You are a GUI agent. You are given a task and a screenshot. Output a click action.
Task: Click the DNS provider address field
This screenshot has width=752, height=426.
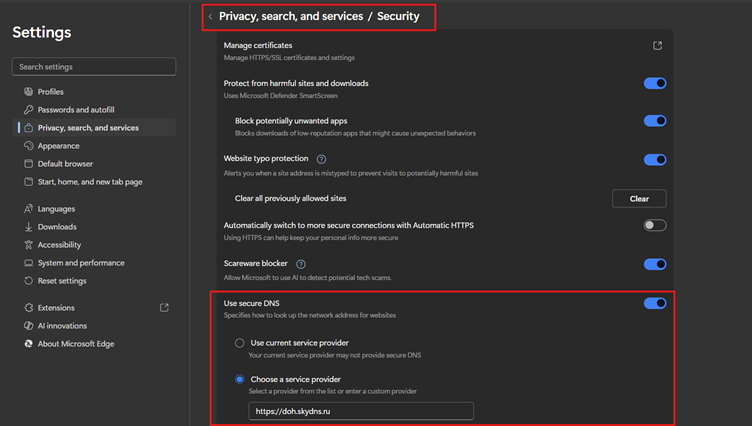point(360,411)
